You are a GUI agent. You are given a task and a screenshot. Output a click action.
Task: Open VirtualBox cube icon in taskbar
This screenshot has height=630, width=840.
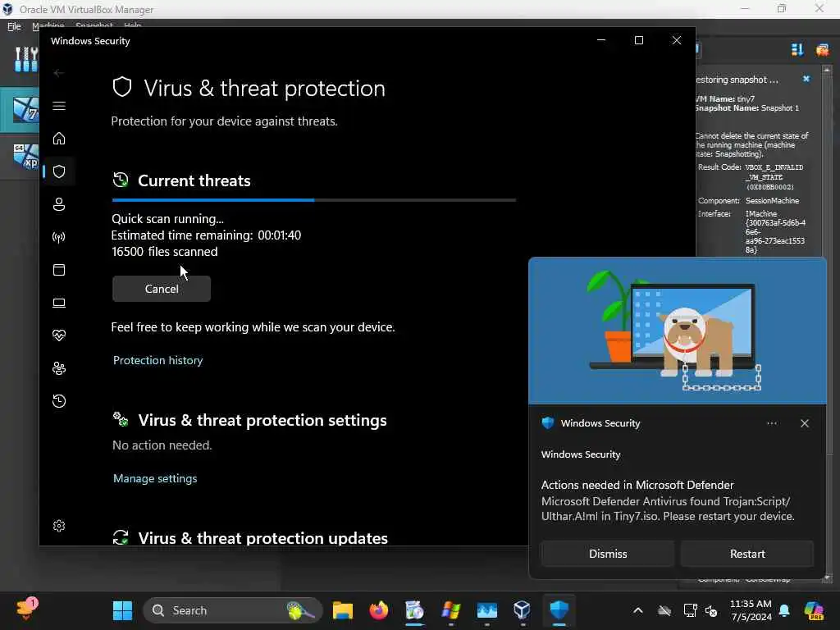pyautogui.click(x=522, y=610)
